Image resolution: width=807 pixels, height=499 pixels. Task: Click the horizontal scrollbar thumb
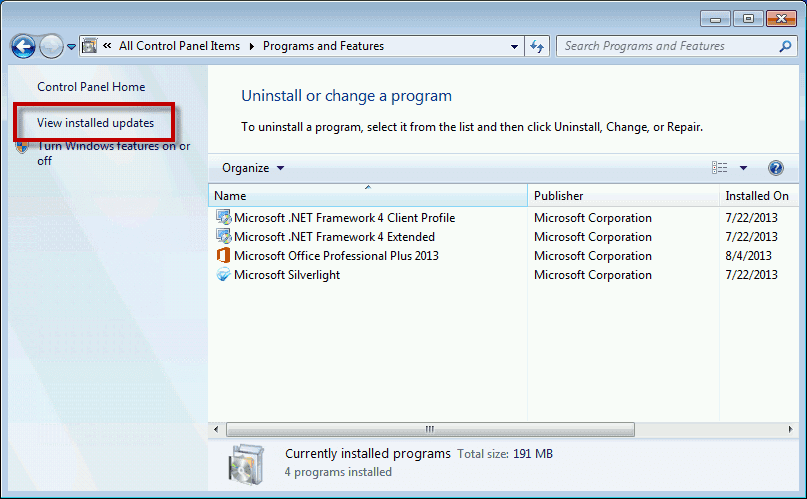[x=430, y=429]
